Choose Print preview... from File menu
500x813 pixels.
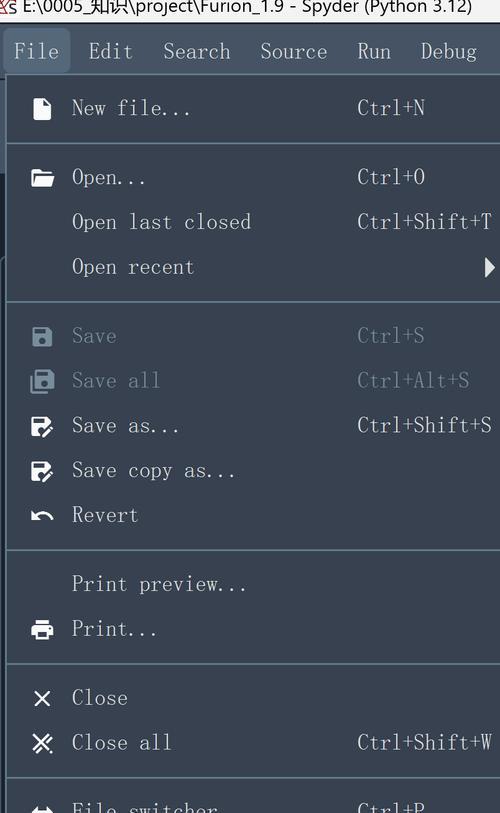pos(253,584)
